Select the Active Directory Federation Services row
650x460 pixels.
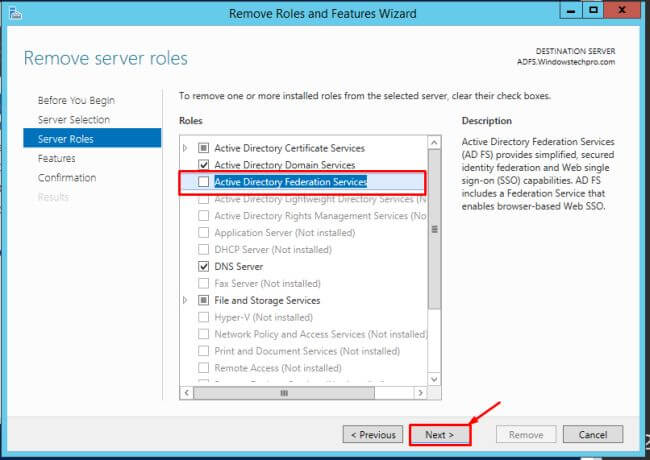(302, 182)
